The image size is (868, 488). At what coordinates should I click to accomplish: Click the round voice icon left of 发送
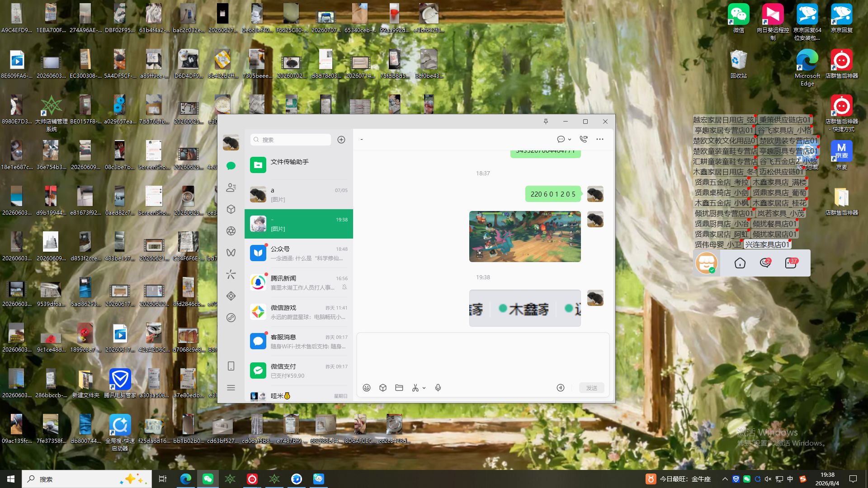pos(561,388)
